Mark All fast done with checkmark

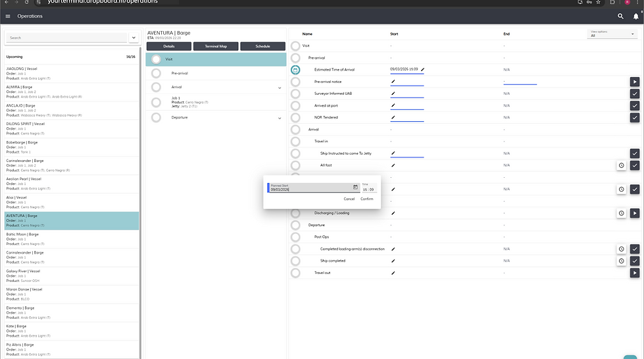click(x=635, y=165)
